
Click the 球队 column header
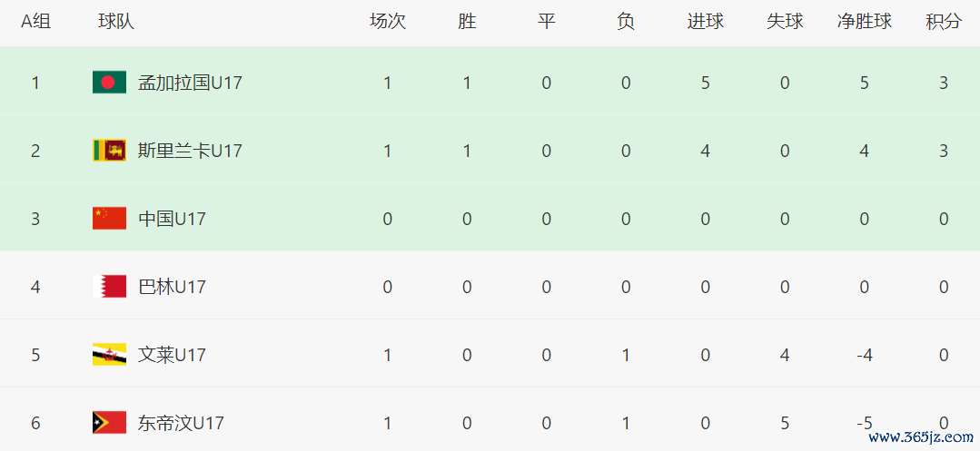116,22
